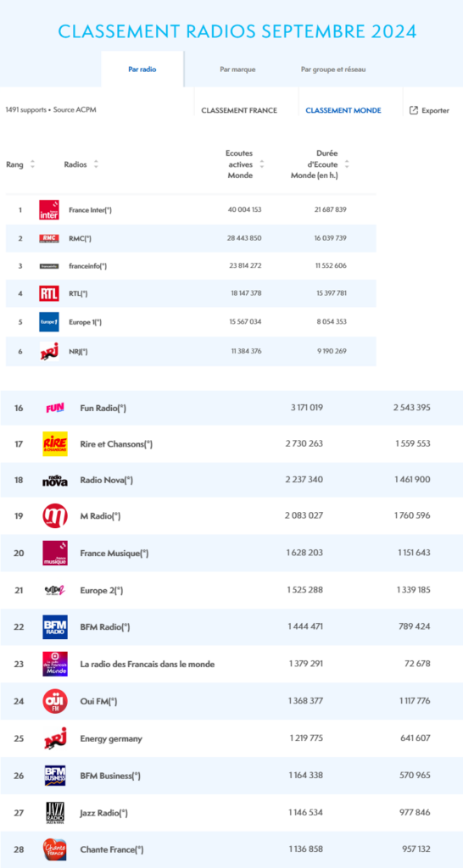Click the France Inter logo
Viewport: 463px width, 868px height.
pos(48,210)
